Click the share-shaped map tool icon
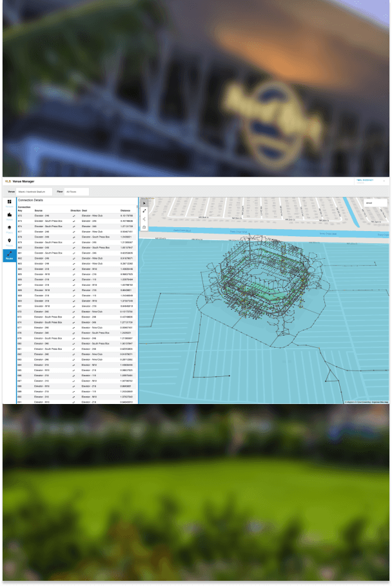The width and height of the screenshot is (392, 586). click(x=144, y=219)
